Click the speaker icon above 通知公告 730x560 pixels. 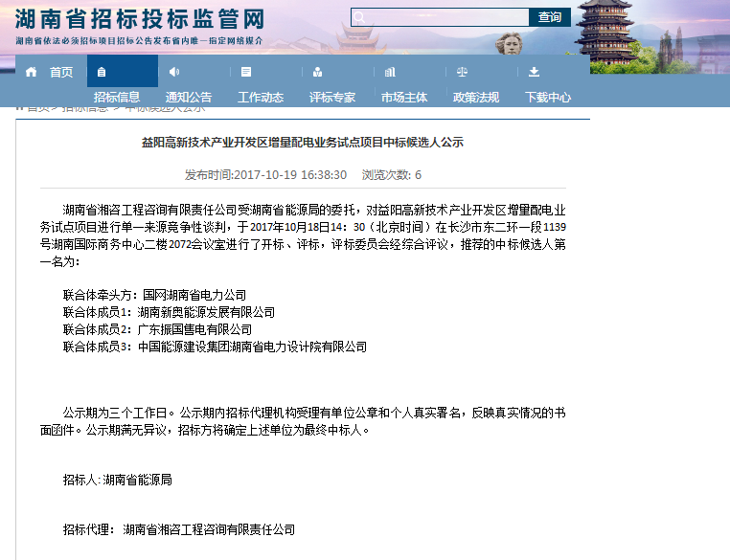tap(174, 72)
